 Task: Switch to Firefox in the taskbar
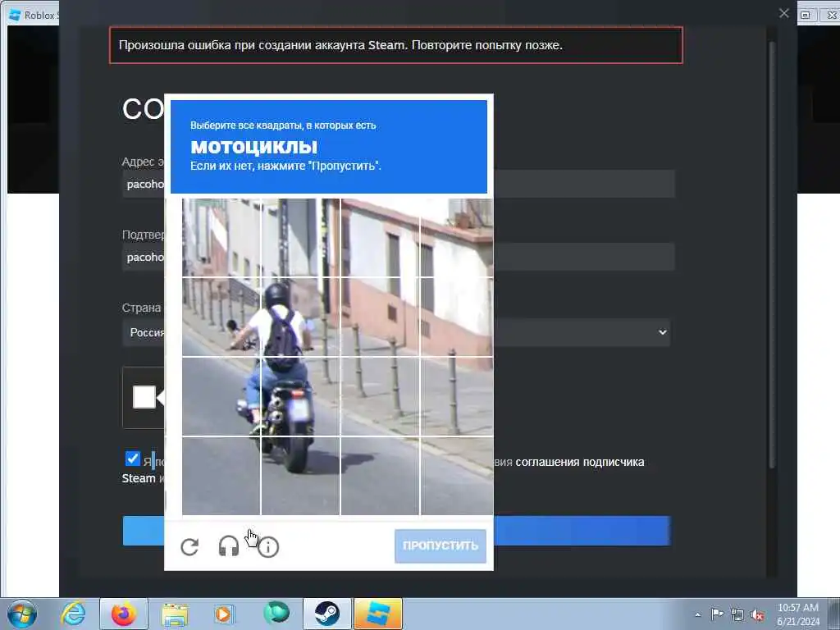tap(124, 614)
